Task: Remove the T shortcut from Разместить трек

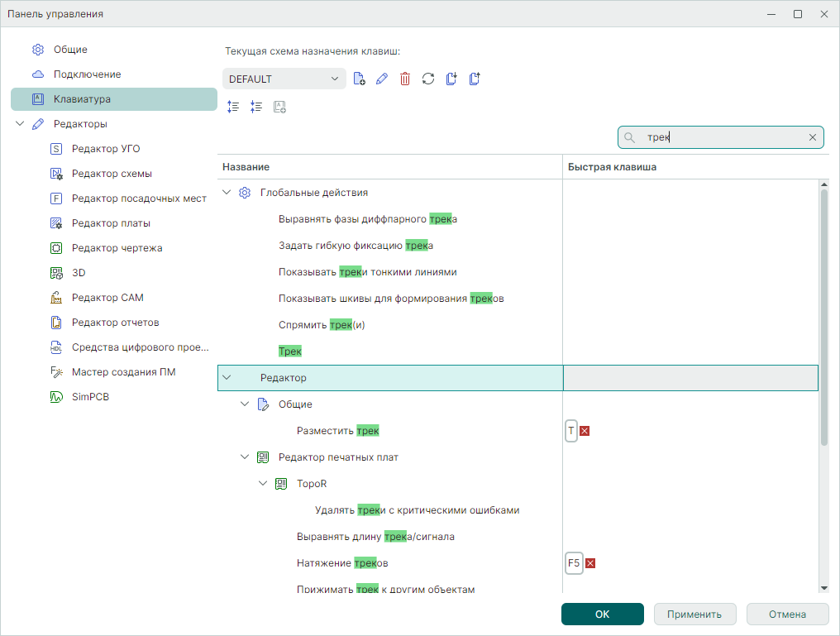Action: pyautogui.click(x=585, y=431)
